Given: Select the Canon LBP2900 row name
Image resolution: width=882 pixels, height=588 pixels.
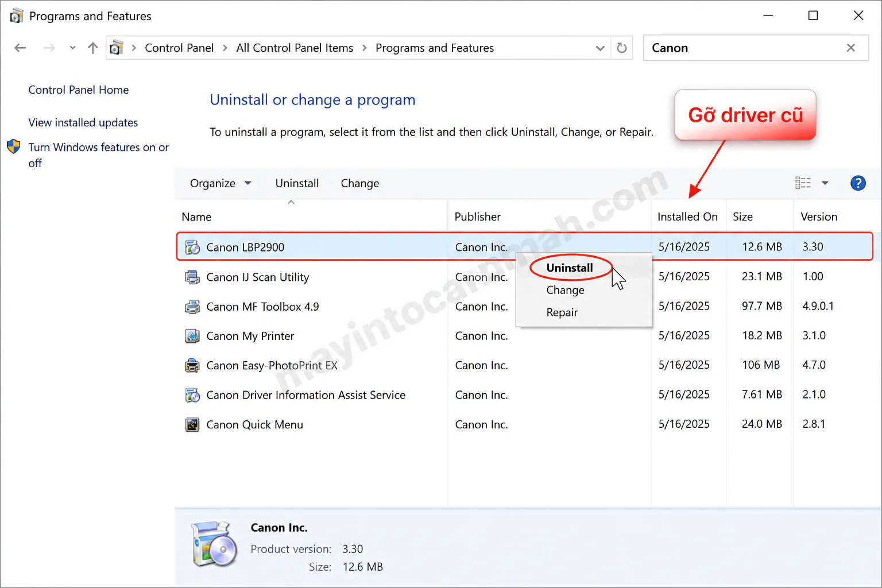Looking at the screenshot, I should pos(245,247).
